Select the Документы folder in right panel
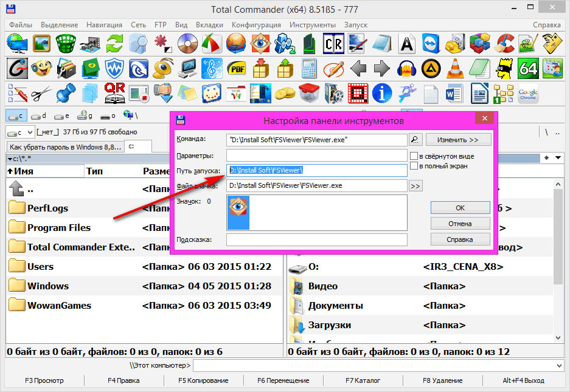The width and height of the screenshot is (570, 392). (x=336, y=306)
